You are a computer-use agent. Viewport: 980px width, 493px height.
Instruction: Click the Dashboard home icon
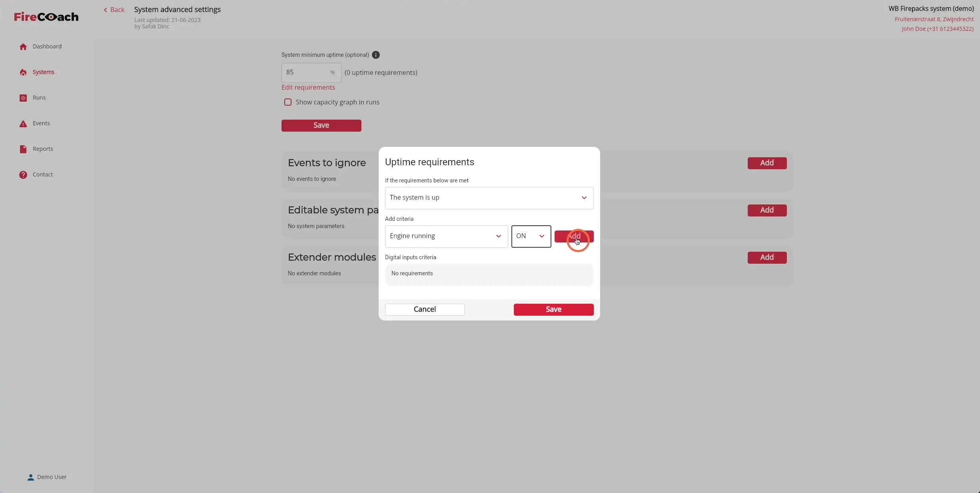coord(23,47)
